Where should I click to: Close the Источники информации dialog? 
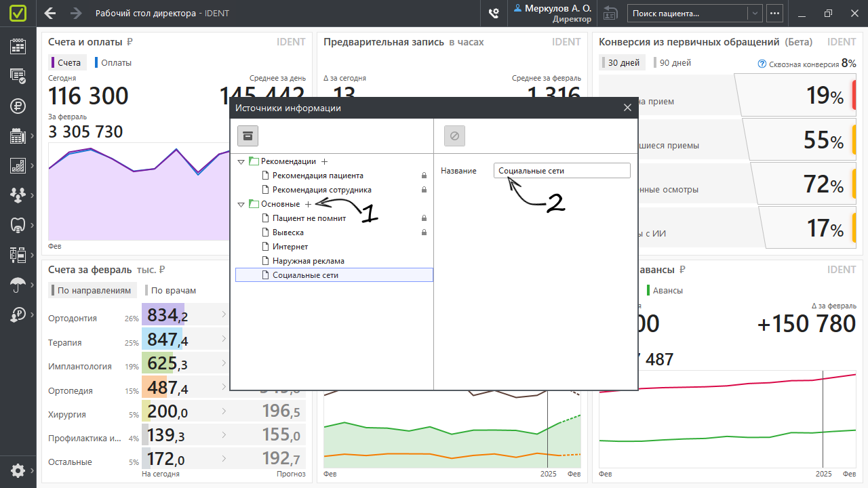[627, 108]
